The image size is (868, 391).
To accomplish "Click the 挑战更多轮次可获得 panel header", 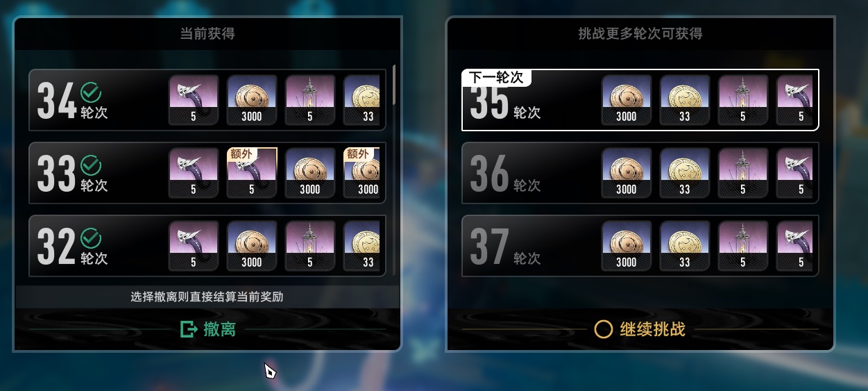I will coord(640,33).
